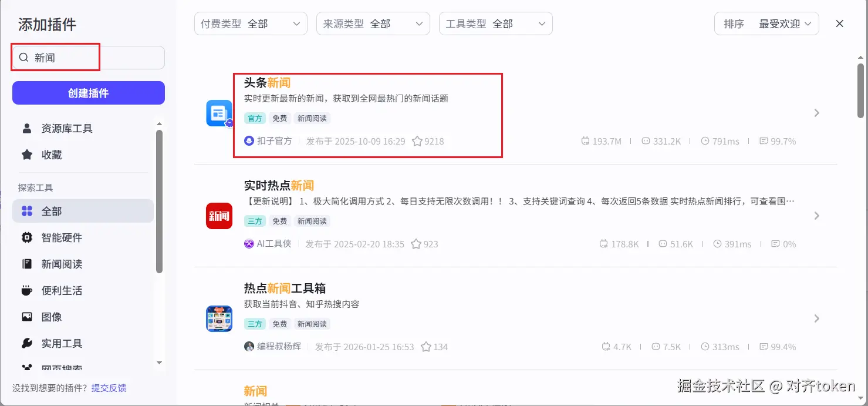The image size is (868, 406).
Task: Open the 头条新闻 plugin title
Action: 267,83
